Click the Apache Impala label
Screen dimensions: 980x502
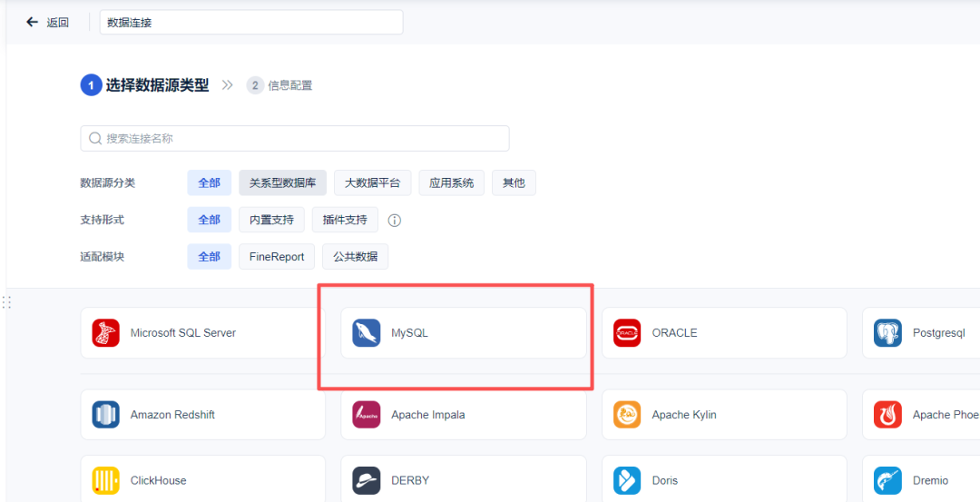point(428,415)
